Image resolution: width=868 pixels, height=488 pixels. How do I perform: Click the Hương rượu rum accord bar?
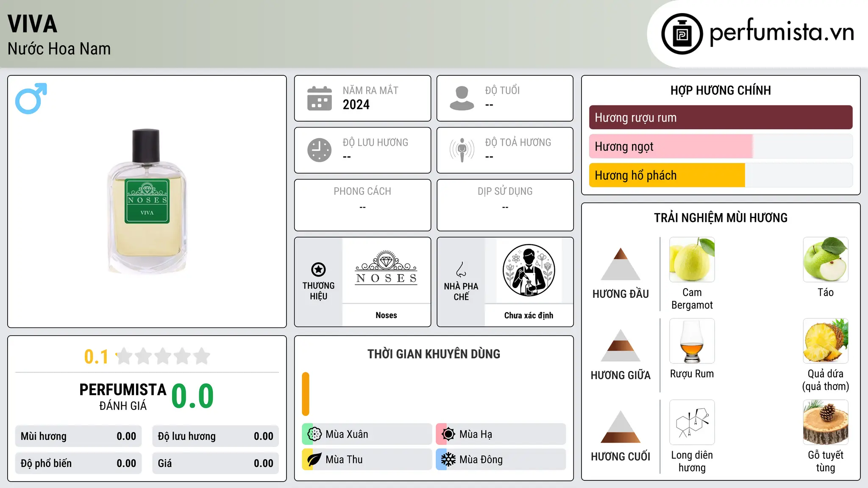coord(721,117)
